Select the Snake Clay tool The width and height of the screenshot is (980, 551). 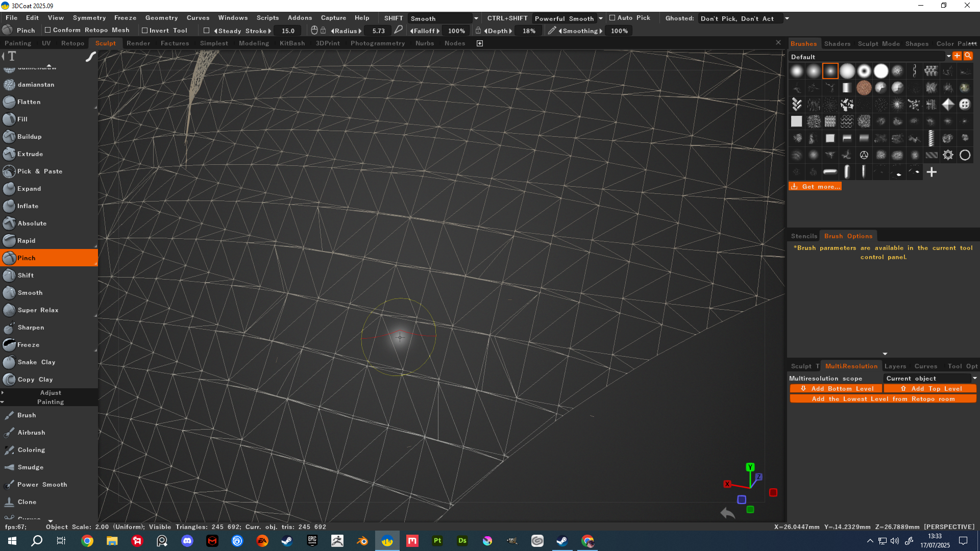[x=36, y=362]
